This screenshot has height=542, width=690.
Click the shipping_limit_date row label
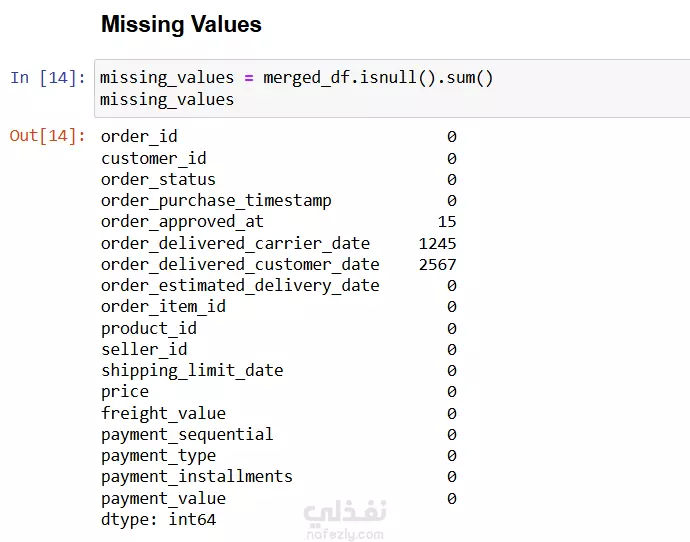tap(192, 371)
